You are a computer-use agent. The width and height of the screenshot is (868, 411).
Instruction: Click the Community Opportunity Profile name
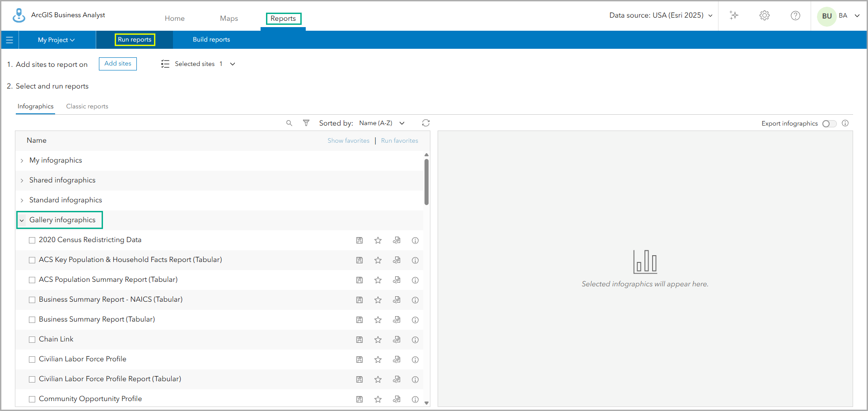90,399
